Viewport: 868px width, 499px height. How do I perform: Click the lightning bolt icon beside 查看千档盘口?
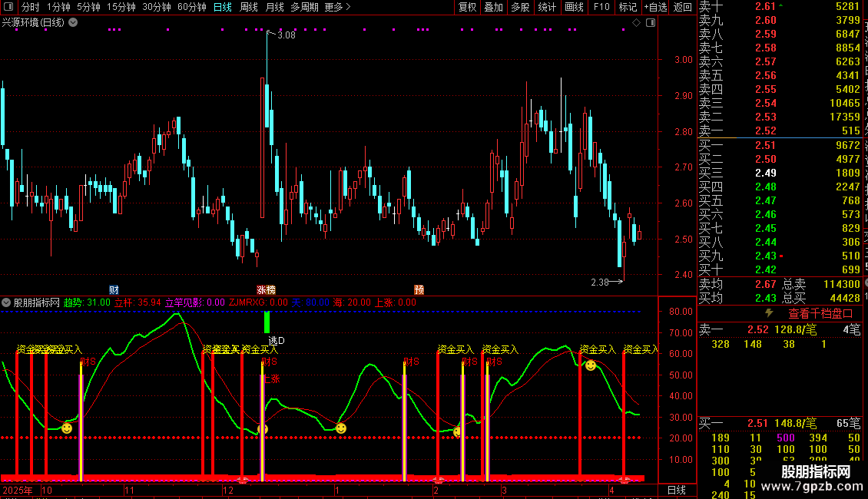(769, 313)
